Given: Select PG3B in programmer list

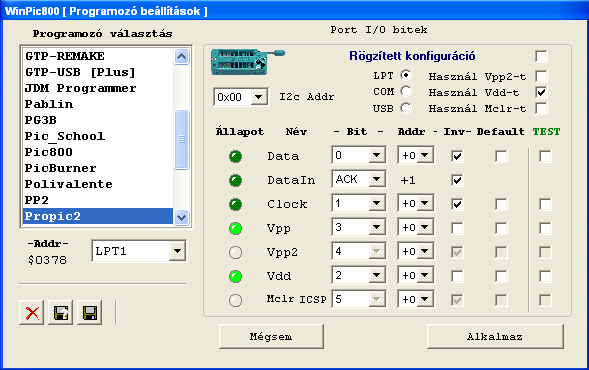Looking at the screenshot, I should pos(98,120).
